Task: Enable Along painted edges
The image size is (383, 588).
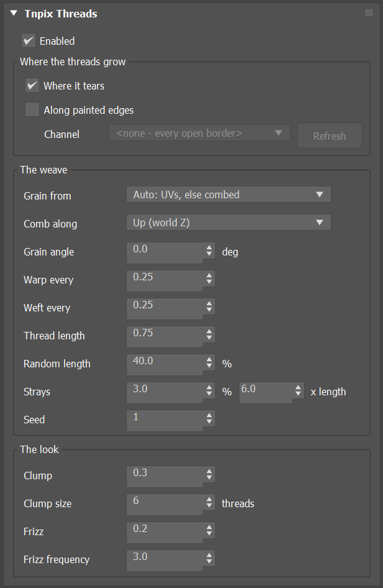Action: (x=32, y=110)
